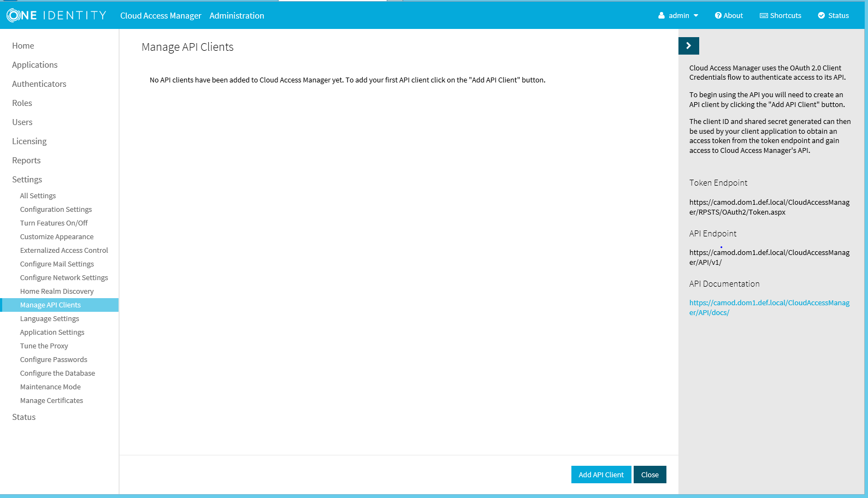This screenshot has width=868, height=498.
Task: Select Authenticators in the sidebar
Action: click(x=39, y=84)
